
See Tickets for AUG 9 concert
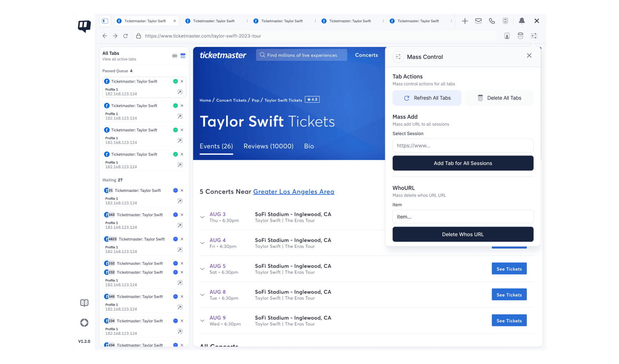pyautogui.click(x=509, y=321)
